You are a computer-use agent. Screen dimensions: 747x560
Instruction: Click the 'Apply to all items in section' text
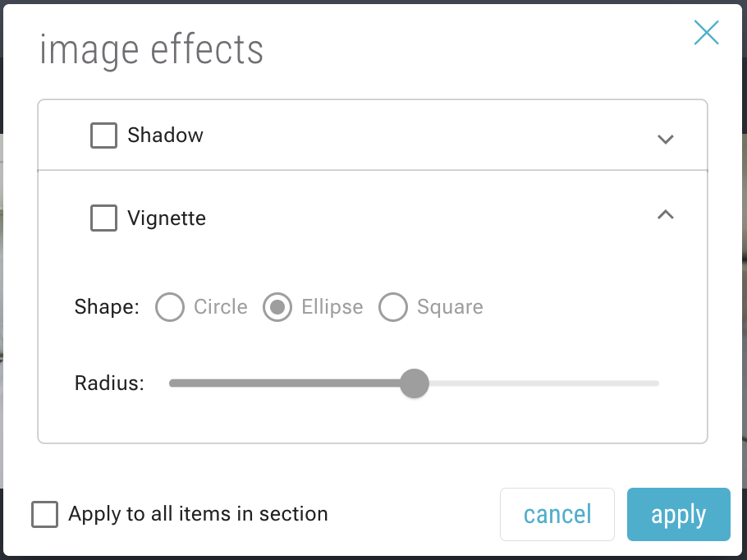[198, 515]
